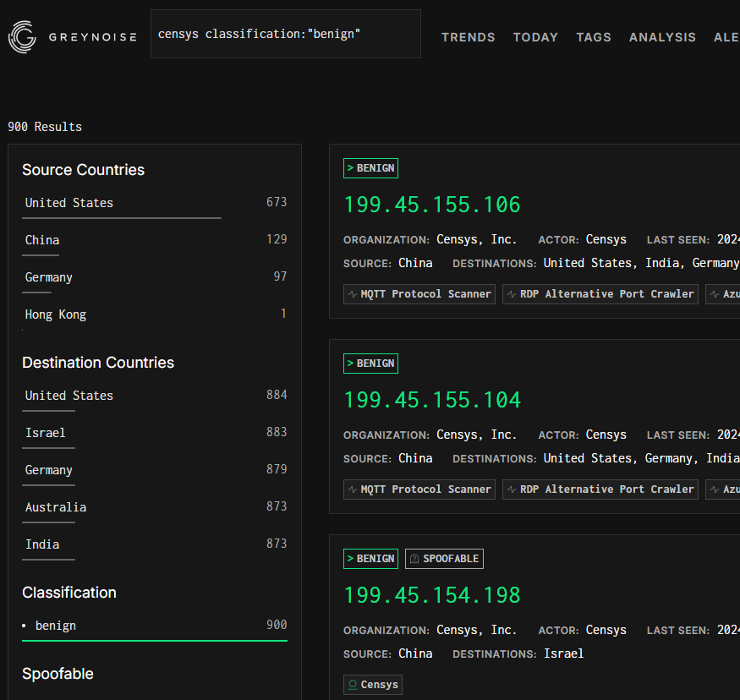Click the count 673 for United States
The image size is (740, 700).
pyautogui.click(x=277, y=202)
